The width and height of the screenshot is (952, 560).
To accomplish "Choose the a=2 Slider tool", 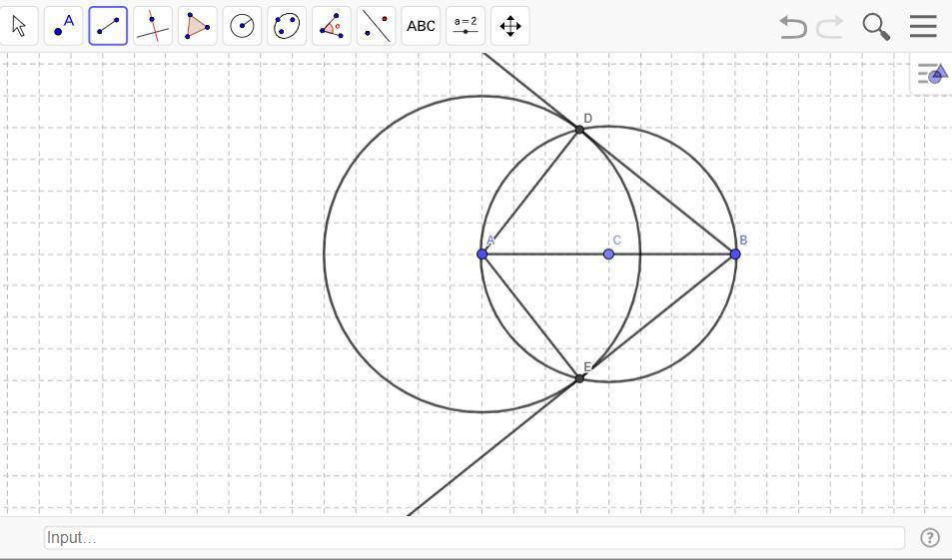I will click(x=466, y=26).
